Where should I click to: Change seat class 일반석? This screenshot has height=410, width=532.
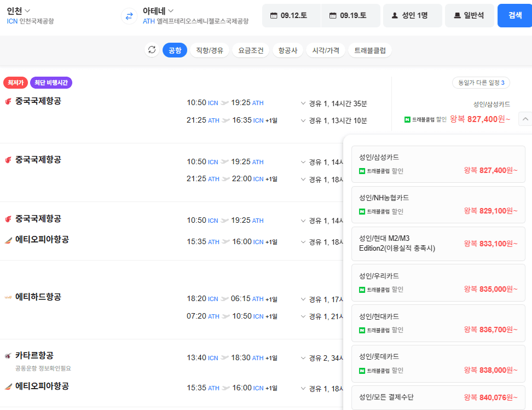[470, 16]
